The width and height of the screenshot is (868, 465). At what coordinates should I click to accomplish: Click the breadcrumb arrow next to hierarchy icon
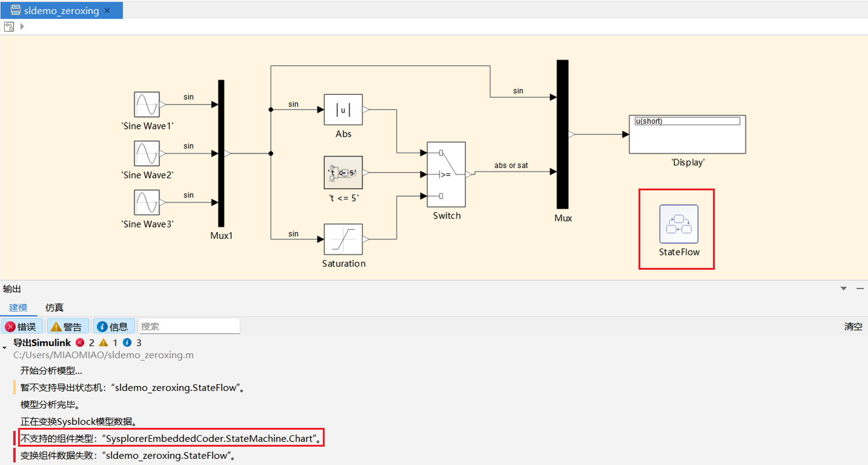(22, 27)
